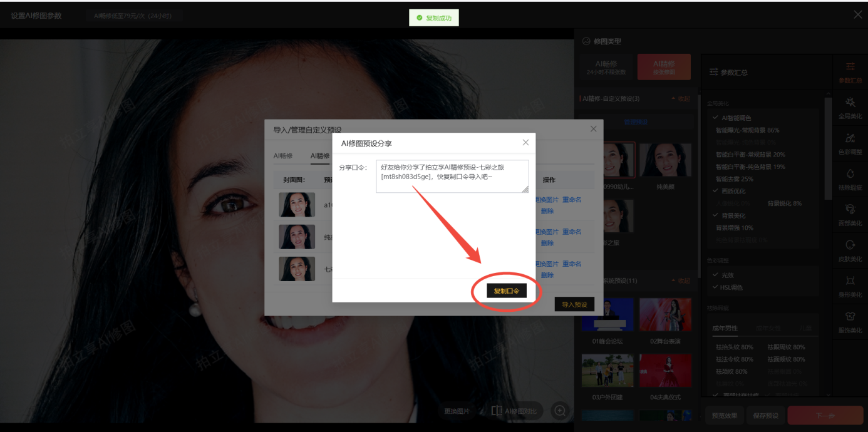Viewport: 868px width, 432px height.
Task: Click the 复制口令 button
Action: 507,291
